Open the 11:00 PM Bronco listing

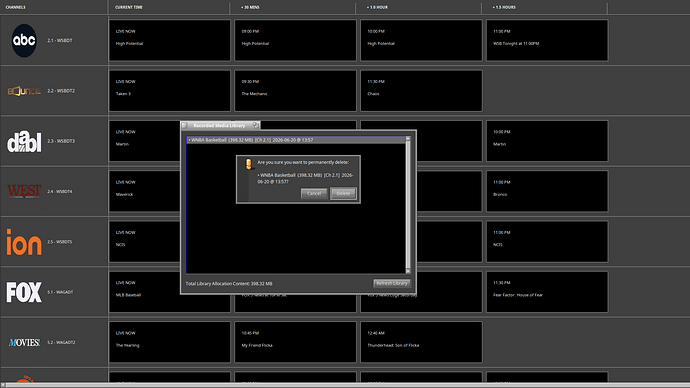(x=547, y=191)
